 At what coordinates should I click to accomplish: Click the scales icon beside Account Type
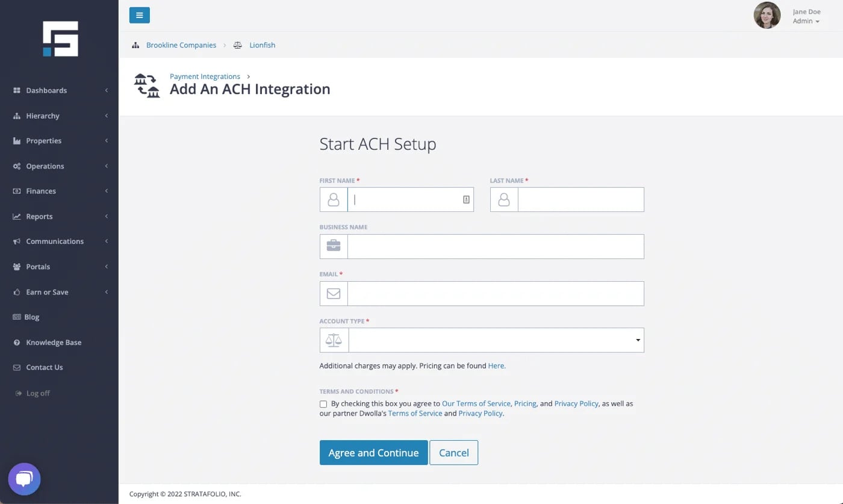(x=334, y=340)
